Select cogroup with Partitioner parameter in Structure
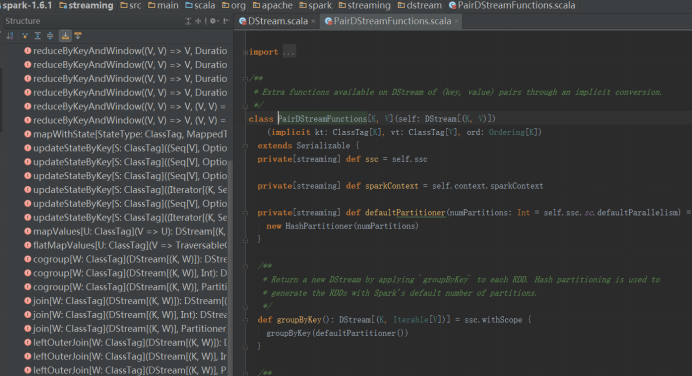 coord(126,287)
